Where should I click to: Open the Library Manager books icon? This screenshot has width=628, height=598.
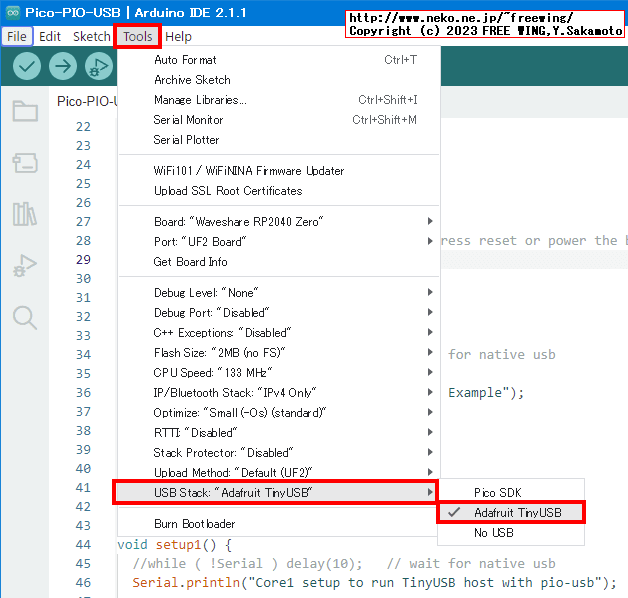(x=25, y=214)
